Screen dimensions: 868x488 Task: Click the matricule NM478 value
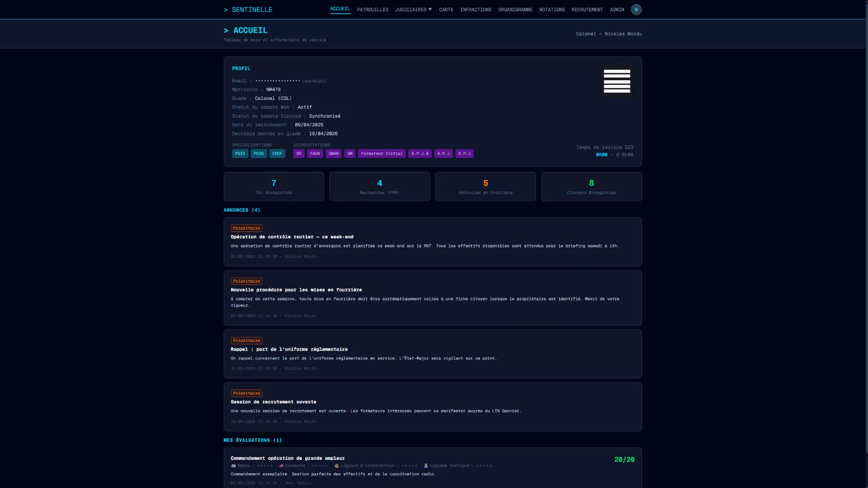pos(273,90)
